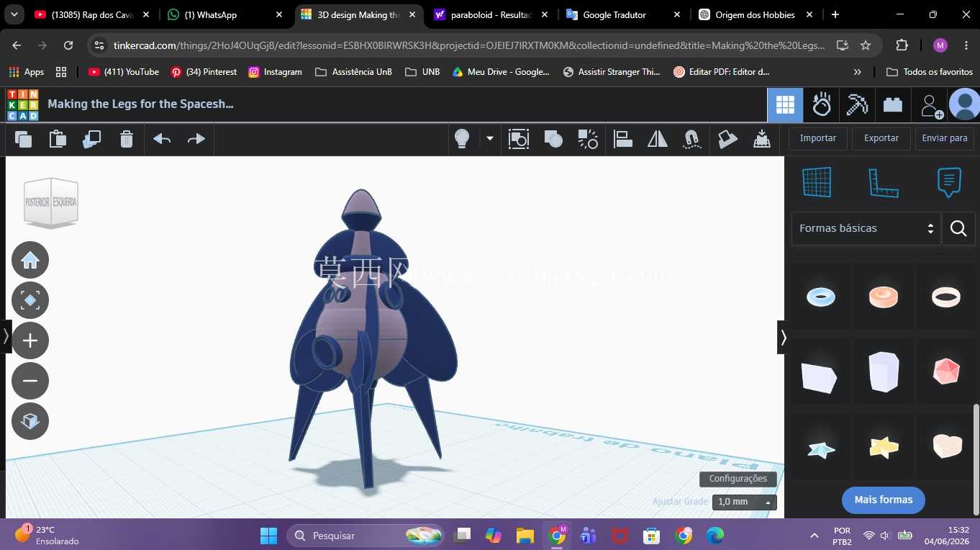Select the Ruler tool
This screenshot has width=980, height=550.
[883, 182]
